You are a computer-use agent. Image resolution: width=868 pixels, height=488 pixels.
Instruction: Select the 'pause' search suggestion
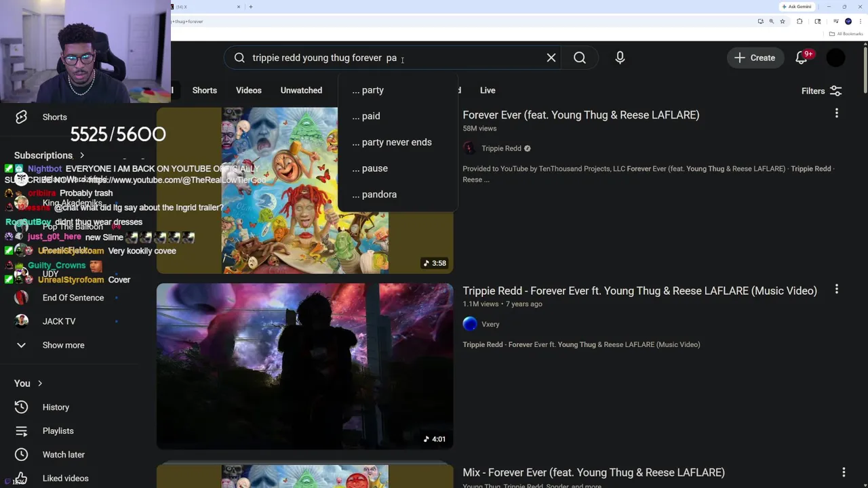coord(397,168)
